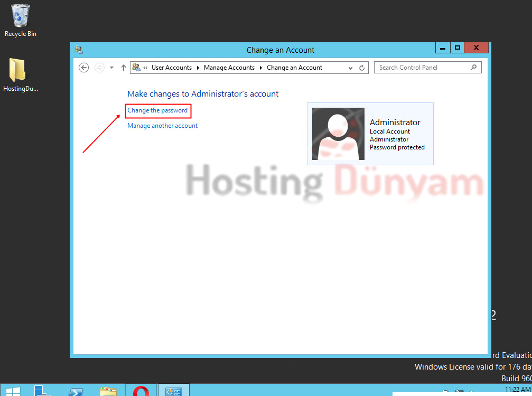Open the Recycle Bin desktop icon
The image size is (532, 396).
coord(21,21)
